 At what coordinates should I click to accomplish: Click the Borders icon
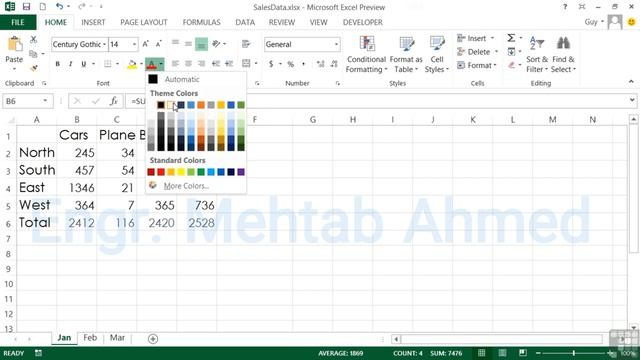[107, 64]
